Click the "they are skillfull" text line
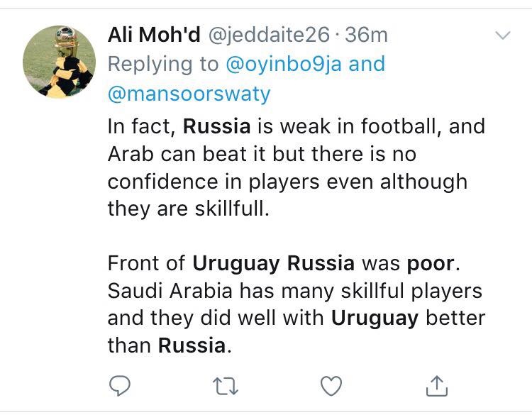This screenshot has height=415, width=532. click(x=189, y=208)
